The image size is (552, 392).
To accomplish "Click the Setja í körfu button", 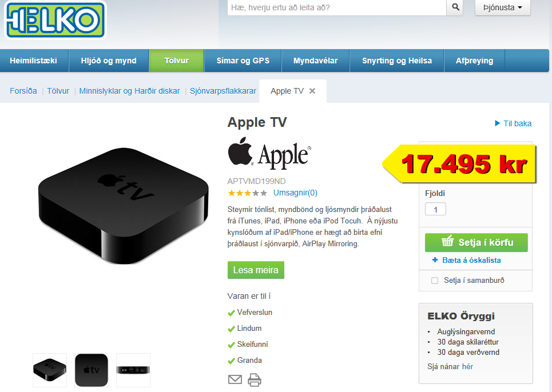I will click(476, 242).
